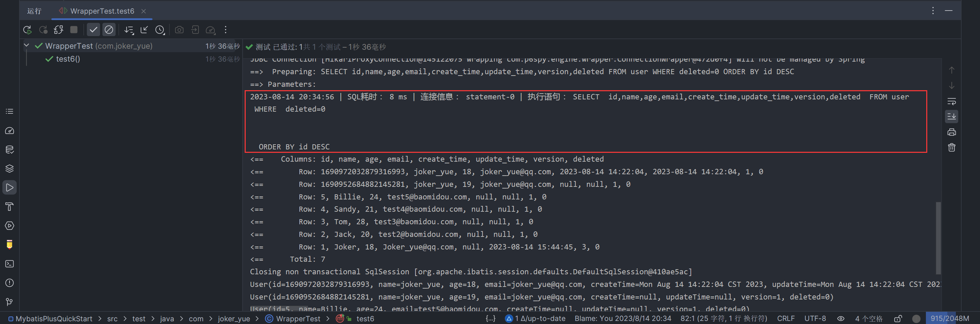The width and height of the screenshot is (980, 324).
Task: Toggle show passed tests checkmark
Action: [93, 30]
